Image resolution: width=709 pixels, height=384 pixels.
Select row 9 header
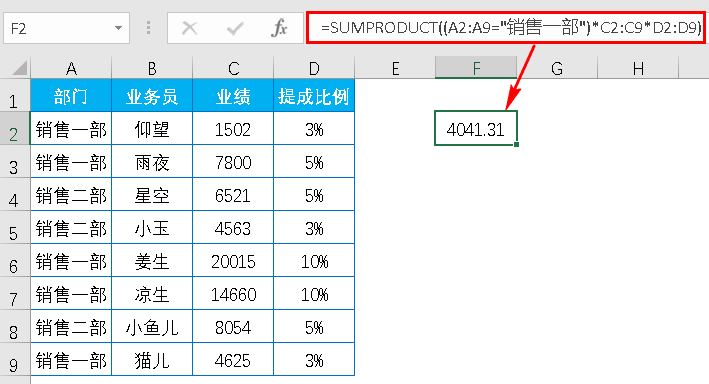[14, 360]
